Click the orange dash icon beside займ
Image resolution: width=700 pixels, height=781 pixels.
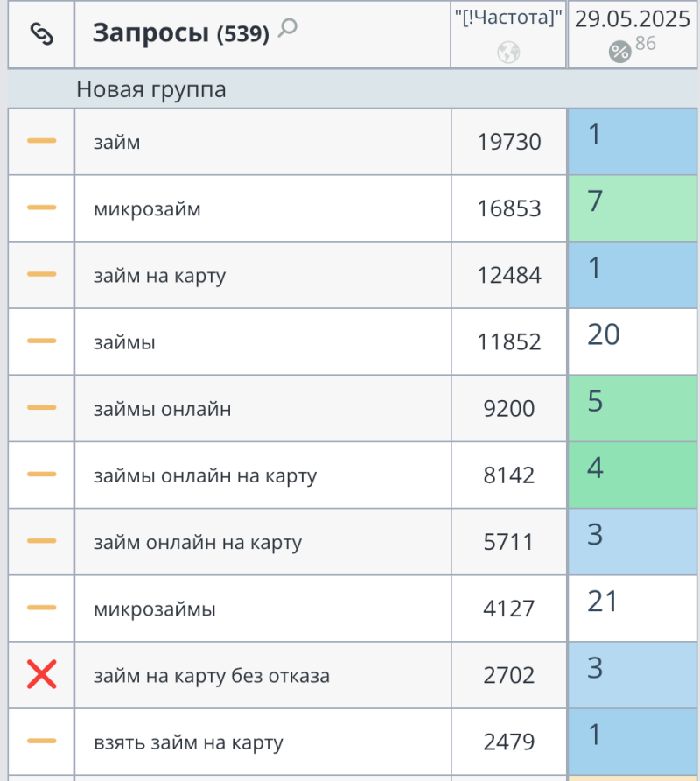point(41,141)
